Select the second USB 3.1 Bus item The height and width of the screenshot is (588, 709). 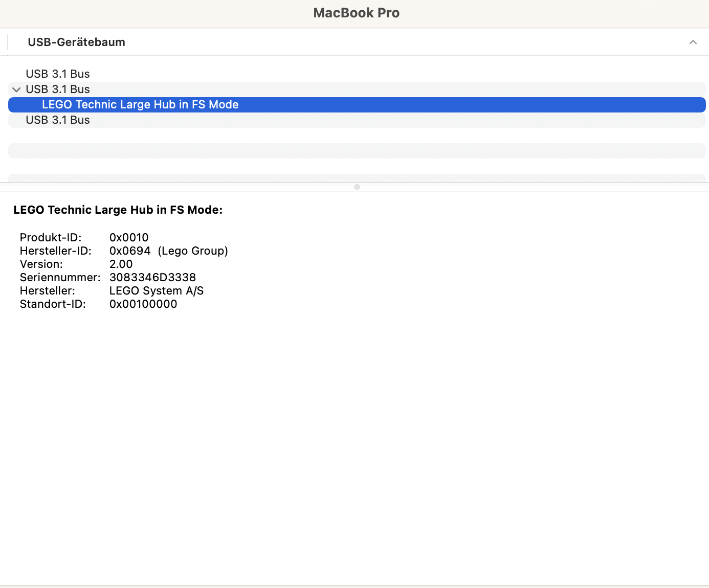[58, 89]
